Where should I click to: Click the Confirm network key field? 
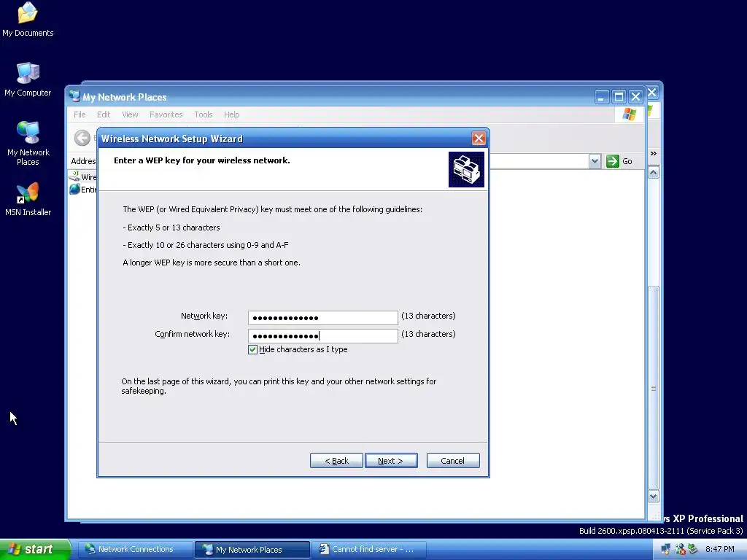coord(322,335)
